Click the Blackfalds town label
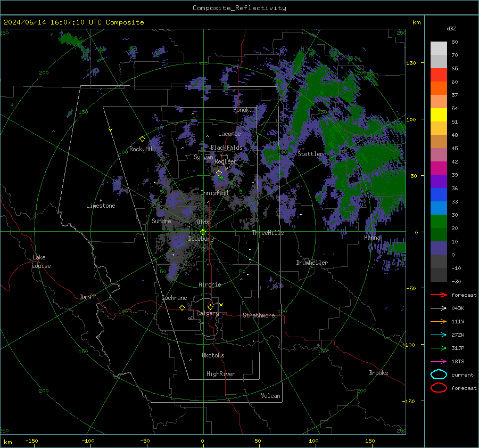This screenshot has height=448, width=479. pyautogui.click(x=226, y=148)
